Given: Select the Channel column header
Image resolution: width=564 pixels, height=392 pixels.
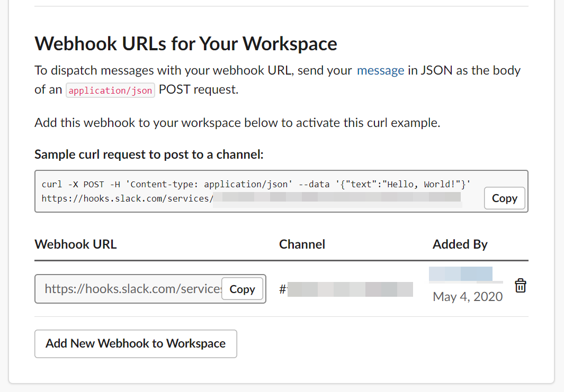Looking at the screenshot, I should 302,244.
